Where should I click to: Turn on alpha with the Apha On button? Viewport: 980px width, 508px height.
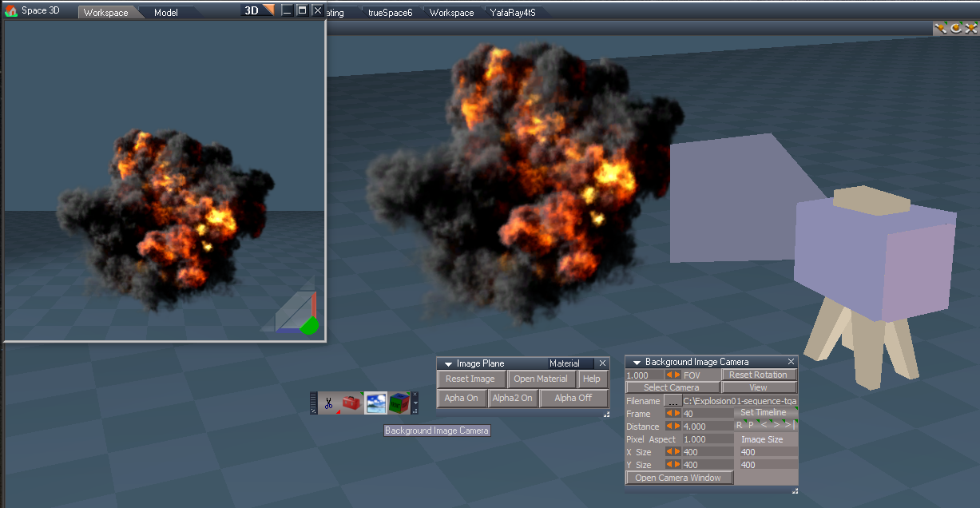point(462,398)
